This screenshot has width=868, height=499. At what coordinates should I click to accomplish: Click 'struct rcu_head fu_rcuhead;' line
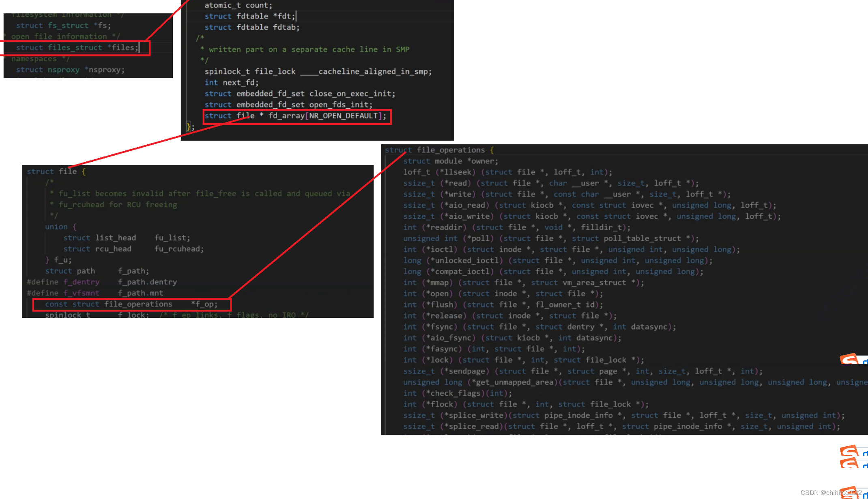(133, 249)
